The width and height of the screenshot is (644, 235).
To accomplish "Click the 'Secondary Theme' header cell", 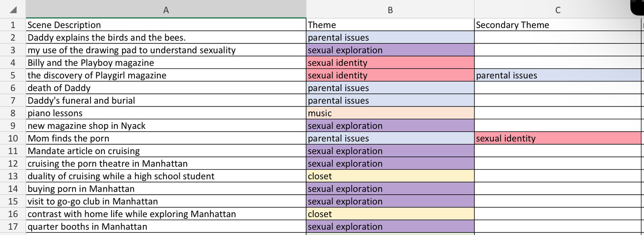I will coord(558,25).
